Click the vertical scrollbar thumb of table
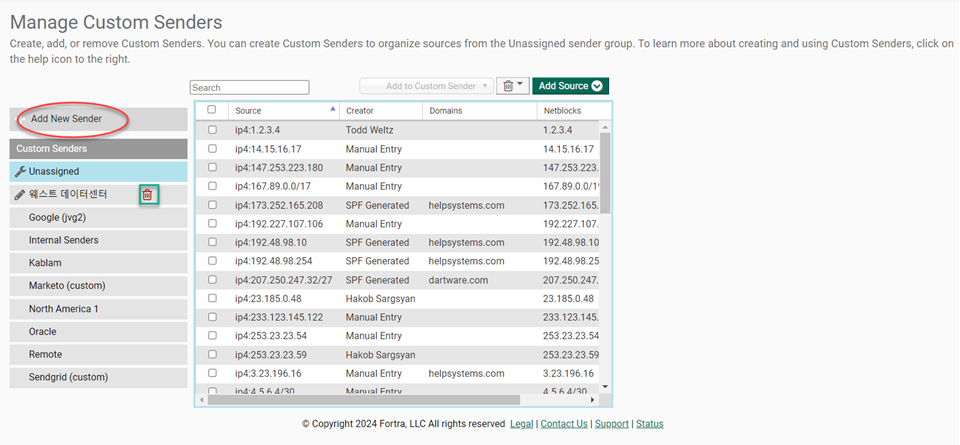Screen dimensions: 960x445 [x=605, y=173]
